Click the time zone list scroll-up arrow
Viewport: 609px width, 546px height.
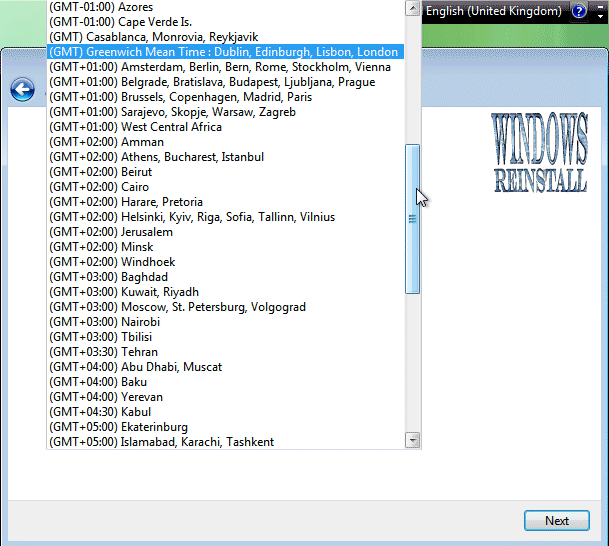[412, 8]
